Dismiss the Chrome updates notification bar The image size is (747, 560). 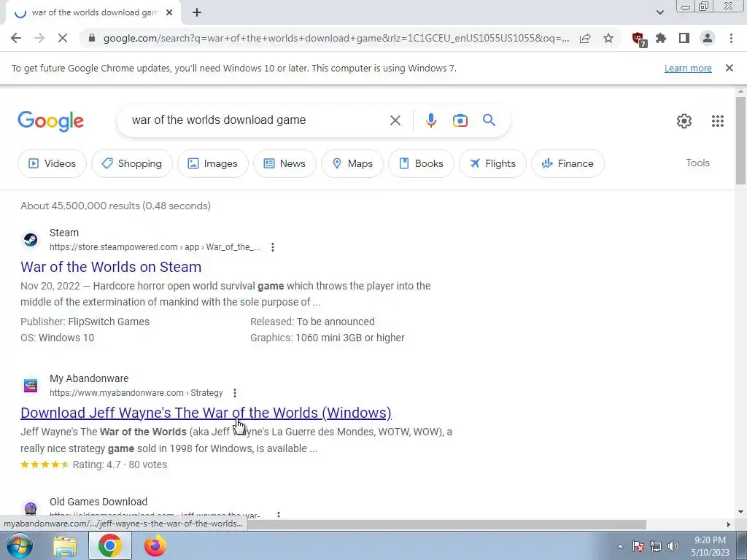pos(729,68)
